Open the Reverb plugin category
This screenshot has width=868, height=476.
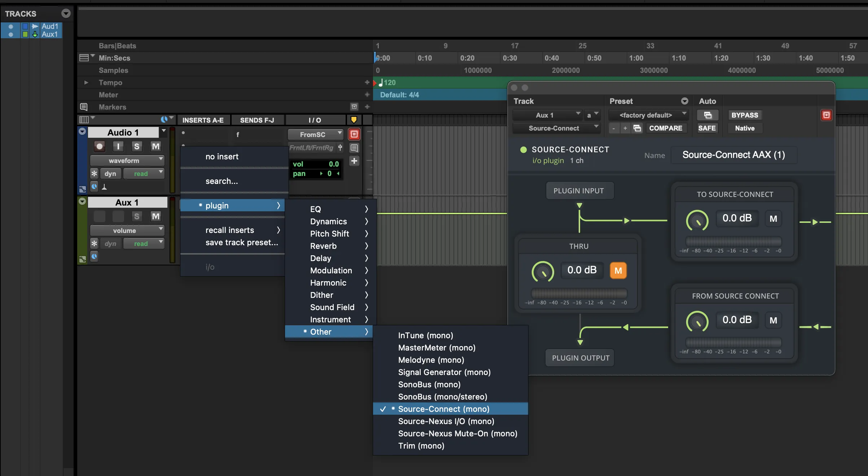coord(331,246)
